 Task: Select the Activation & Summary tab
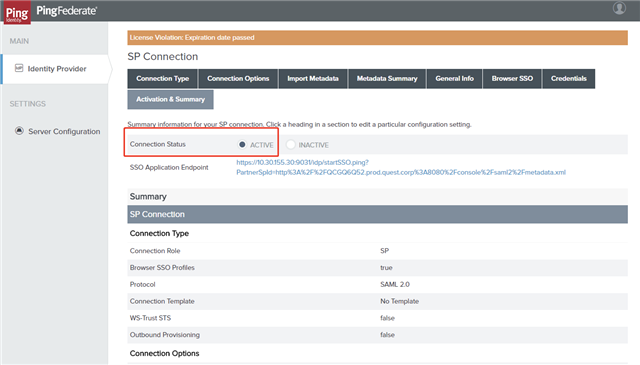point(170,99)
